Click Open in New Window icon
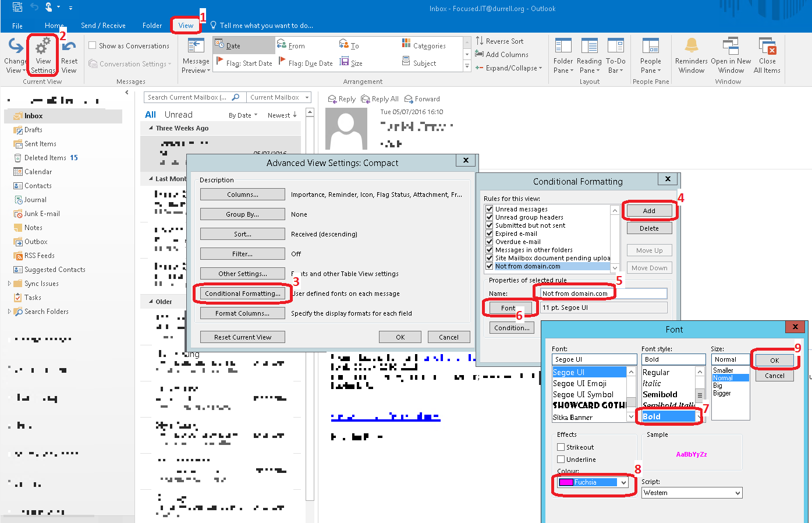812x523 pixels. [731, 47]
